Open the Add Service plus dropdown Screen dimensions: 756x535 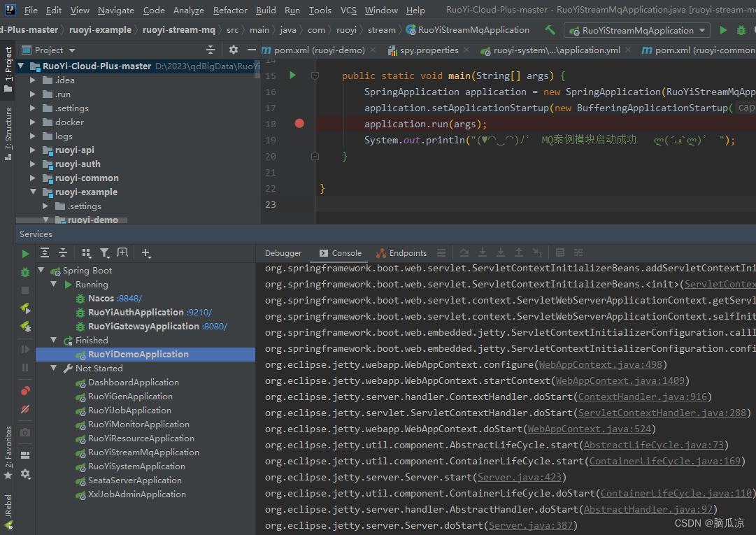pos(146,253)
